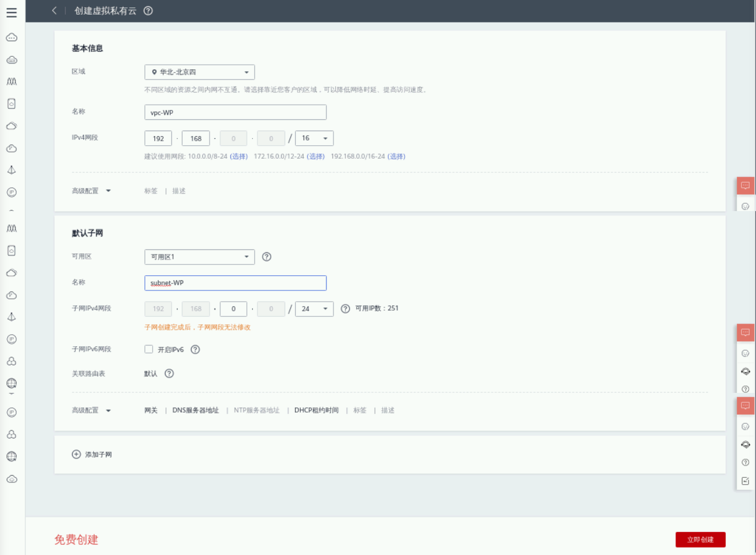The height and width of the screenshot is (555, 756).
Task: Click 网关 in subnet advanced config
Action: [151, 410]
